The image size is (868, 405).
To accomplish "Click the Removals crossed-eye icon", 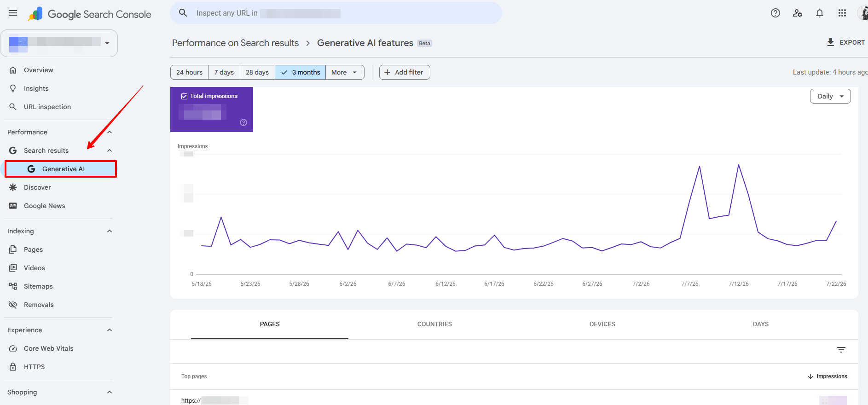I will [x=13, y=305].
